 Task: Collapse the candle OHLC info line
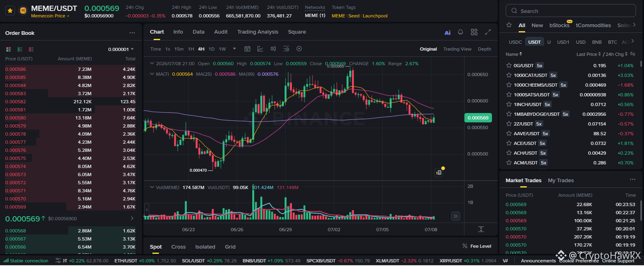[x=152, y=64]
